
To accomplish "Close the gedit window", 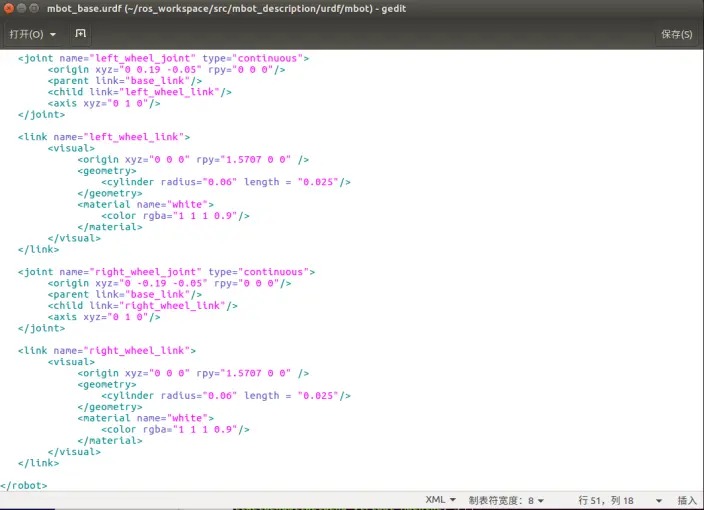I will (9, 8).
